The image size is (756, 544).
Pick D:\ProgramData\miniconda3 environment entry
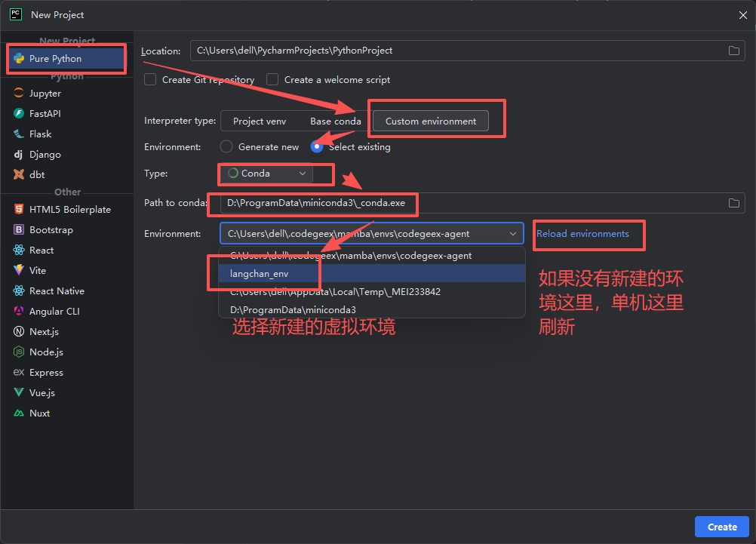[x=372, y=309]
